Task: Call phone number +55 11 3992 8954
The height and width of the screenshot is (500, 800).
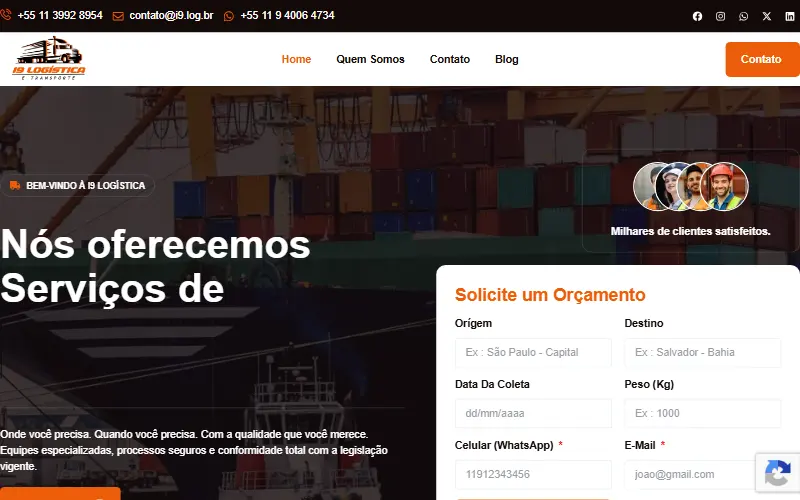Action: 60,15
